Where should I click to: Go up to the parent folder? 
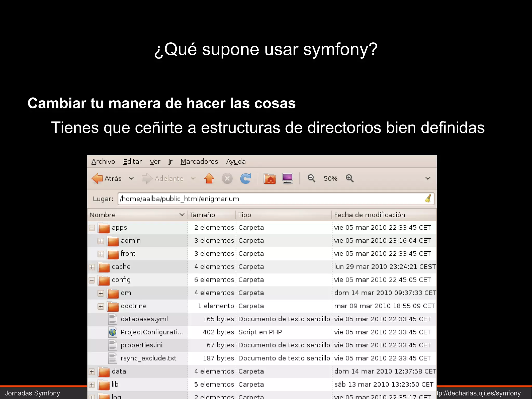coord(209,179)
